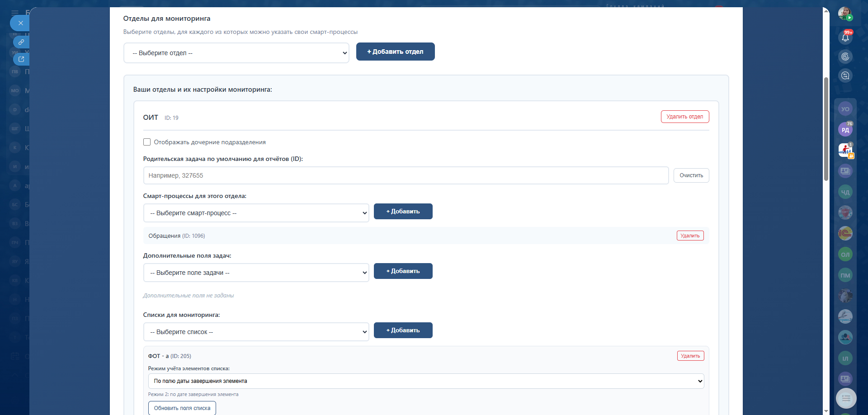This screenshot has height=415, width=868.
Task: Open the page in a new window icon
Action: click(21, 59)
